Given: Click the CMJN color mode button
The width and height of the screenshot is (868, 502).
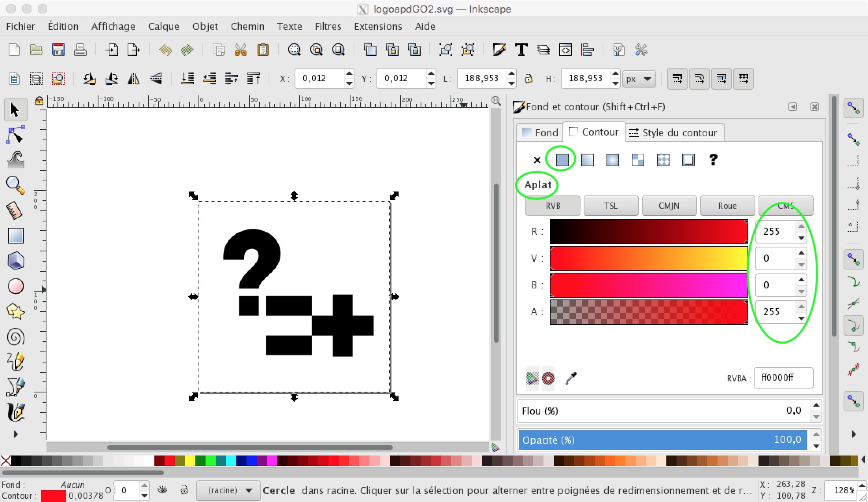Looking at the screenshot, I should [669, 206].
